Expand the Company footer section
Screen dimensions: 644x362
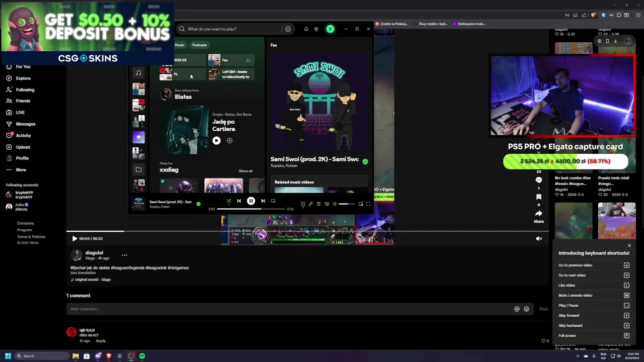26,223
